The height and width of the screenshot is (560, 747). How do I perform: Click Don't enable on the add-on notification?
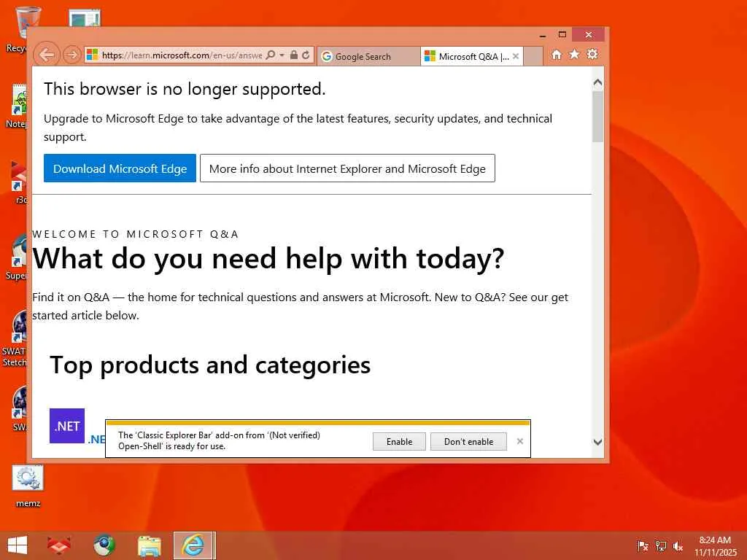tap(469, 441)
